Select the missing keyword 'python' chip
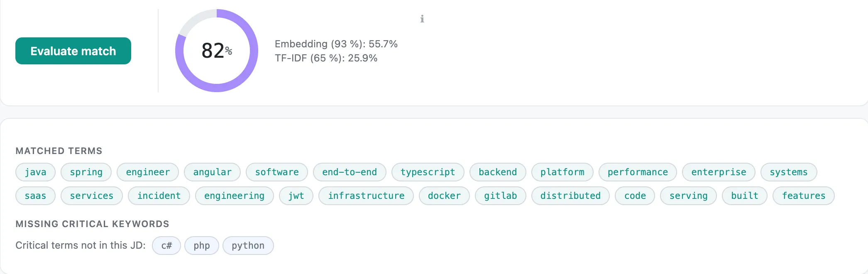 pyautogui.click(x=248, y=245)
